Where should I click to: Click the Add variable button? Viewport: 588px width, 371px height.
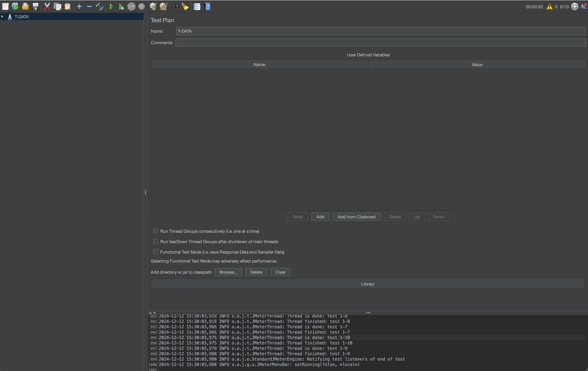click(x=320, y=217)
